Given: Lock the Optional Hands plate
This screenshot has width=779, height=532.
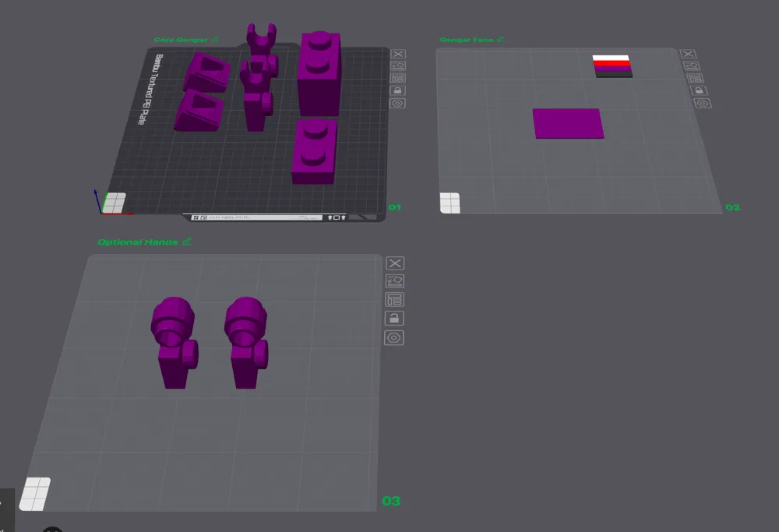Looking at the screenshot, I should pyautogui.click(x=394, y=318).
